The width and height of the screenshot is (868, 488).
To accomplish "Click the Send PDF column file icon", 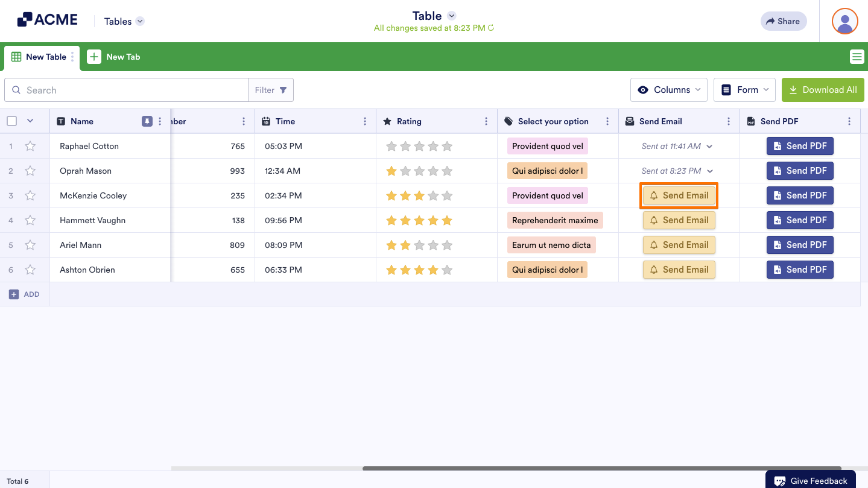I will click(x=751, y=121).
